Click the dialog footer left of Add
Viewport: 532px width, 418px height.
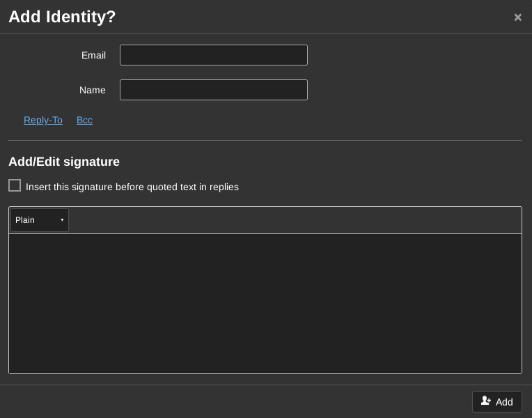tap(237, 401)
